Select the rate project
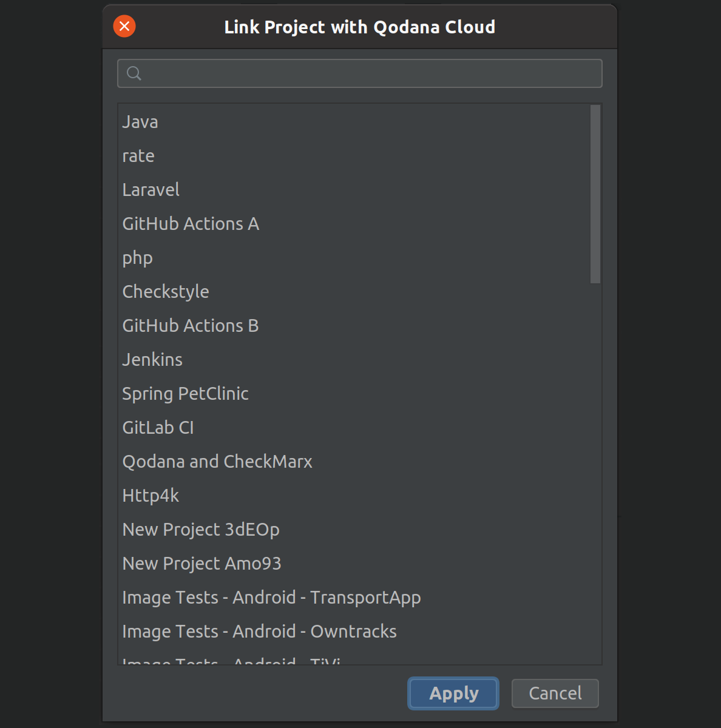 click(138, 156)
